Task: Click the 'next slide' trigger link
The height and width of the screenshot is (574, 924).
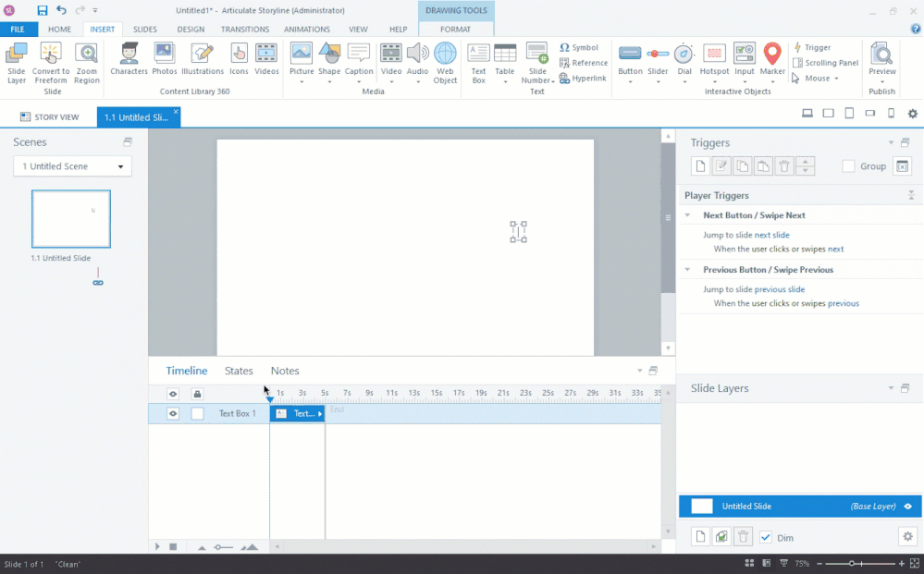Action: [x=771, y=235]
